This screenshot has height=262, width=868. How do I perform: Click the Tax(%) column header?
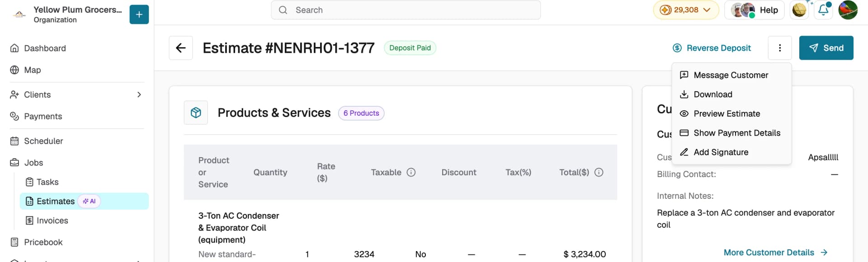(518, 172)
